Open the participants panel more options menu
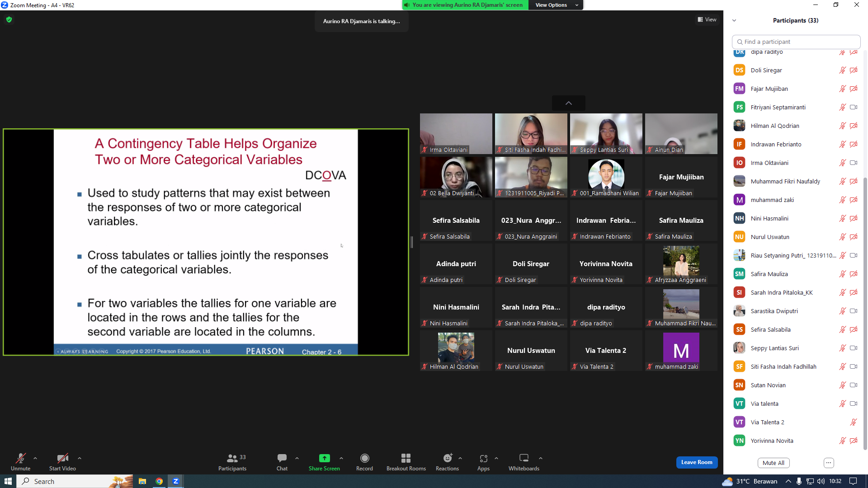868x488 pixels. pos(829,463)
